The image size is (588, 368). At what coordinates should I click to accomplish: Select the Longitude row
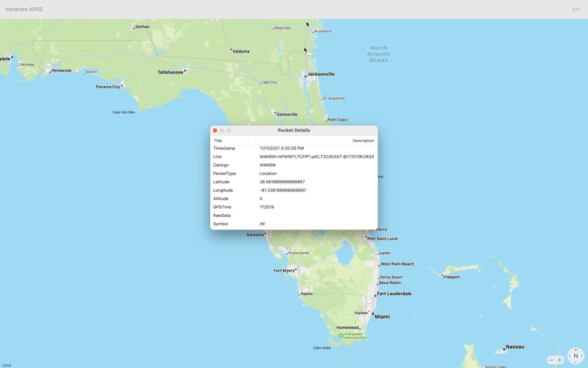(294, 191)
